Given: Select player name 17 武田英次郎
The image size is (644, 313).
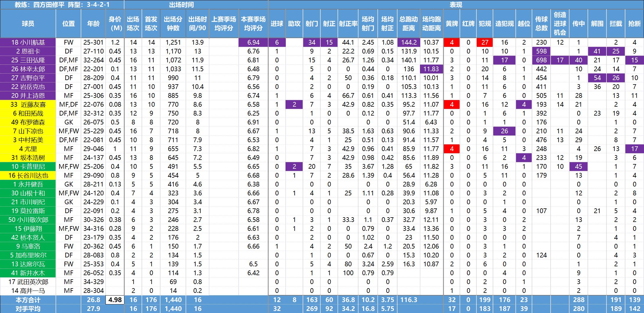Looking at the screenshot, I should pos(28,282).
